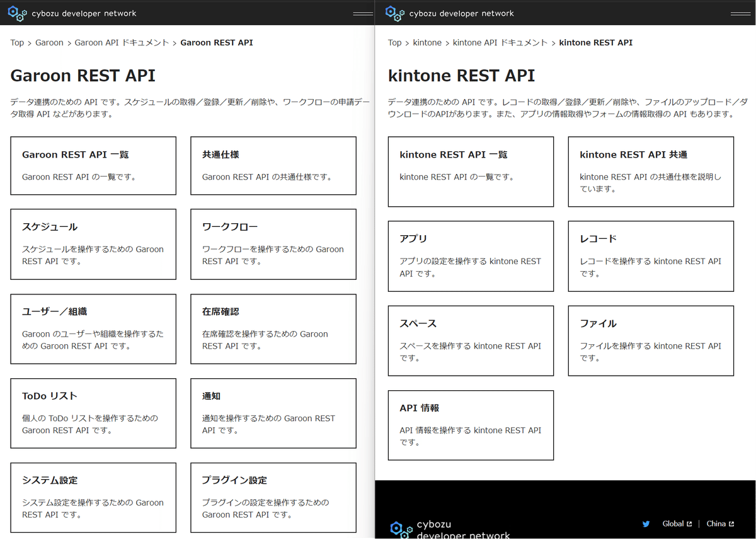
Task: Open the 在席確認 card
Action: 273,329
